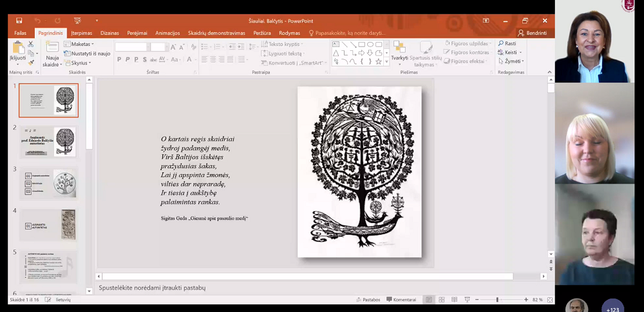The height and width of the screenshot is (312, 644).
Task: Open the Failas menu tab
Action: coord(21,33)
